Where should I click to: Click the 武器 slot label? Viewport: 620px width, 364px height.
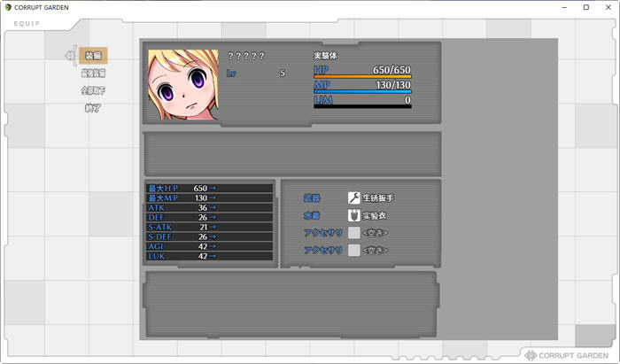tap(312, 198)
